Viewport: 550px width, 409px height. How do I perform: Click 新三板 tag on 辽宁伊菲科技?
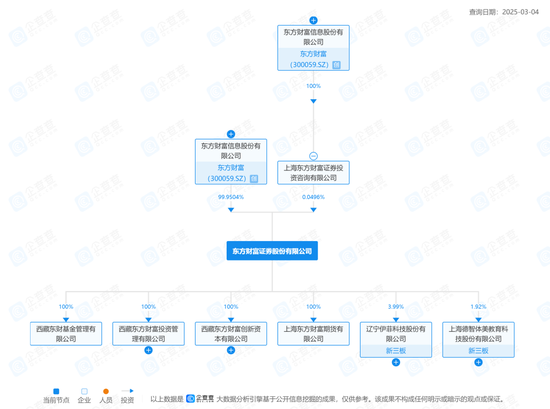click(x=396, y=350)
